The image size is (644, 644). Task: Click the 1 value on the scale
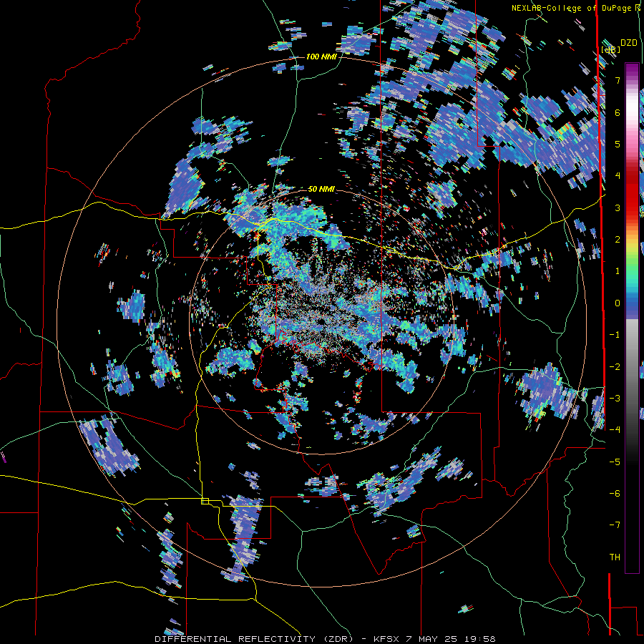[x=618, y=271]
